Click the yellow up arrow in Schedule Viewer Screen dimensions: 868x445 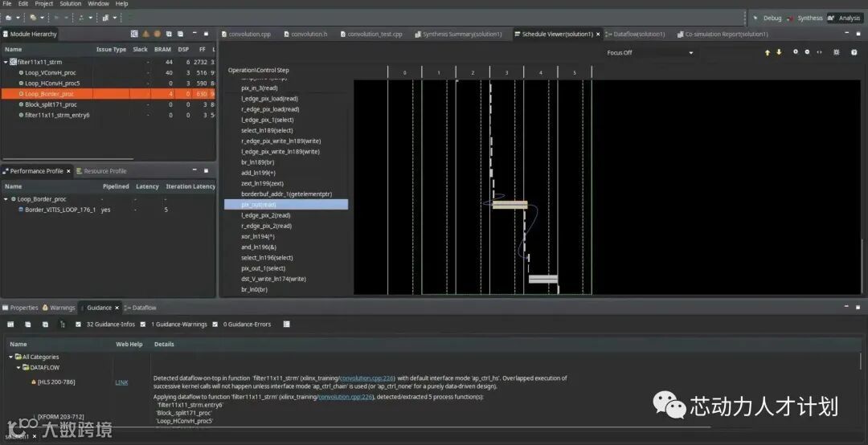(x=768, y=52)
